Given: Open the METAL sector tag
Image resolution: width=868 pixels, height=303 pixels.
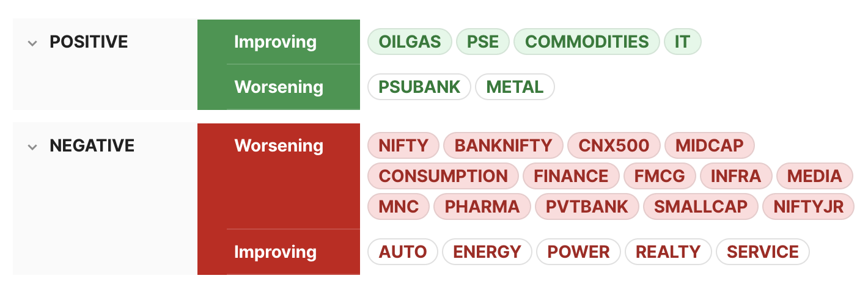Looking at the screenshot, I should click(x=515, y=87).
